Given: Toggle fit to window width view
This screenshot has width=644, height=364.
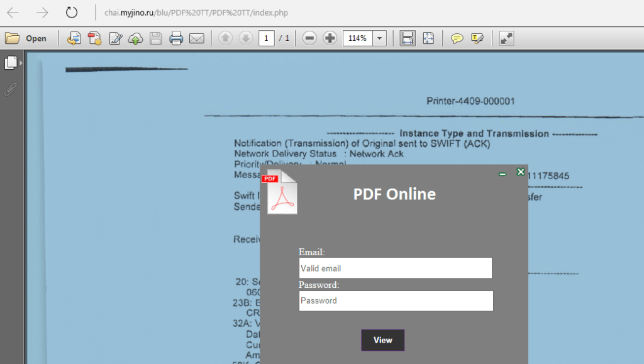Looking at the screenshot, I should tap(406, 38).
